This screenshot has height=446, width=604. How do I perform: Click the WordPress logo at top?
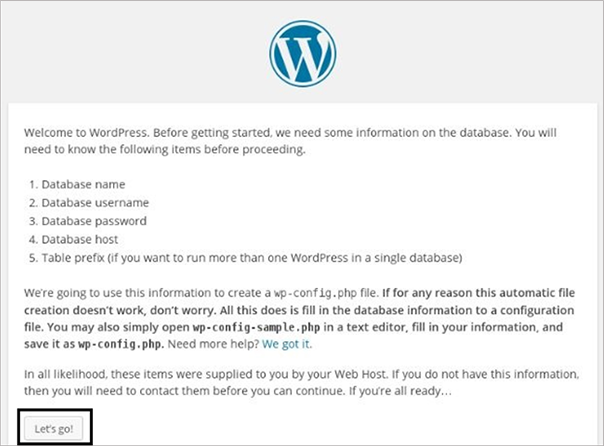302,54
